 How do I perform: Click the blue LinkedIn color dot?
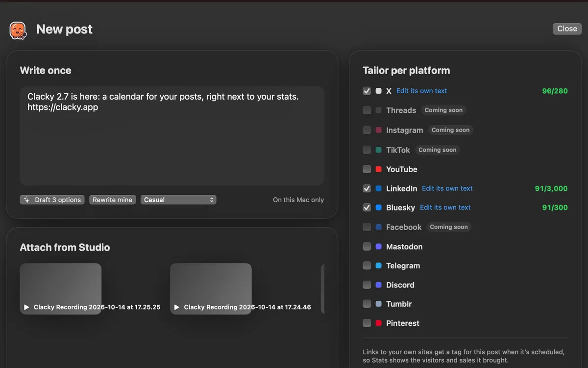point(379,188)
